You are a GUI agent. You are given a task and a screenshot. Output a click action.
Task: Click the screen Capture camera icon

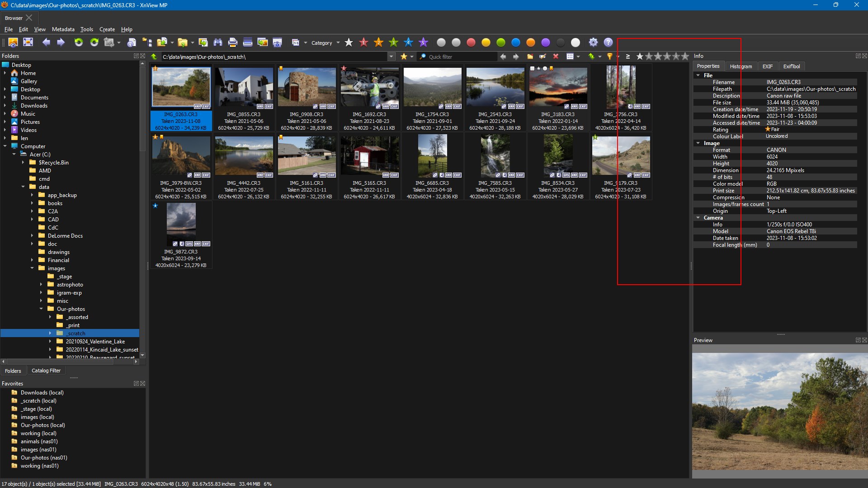click(x=278, y=42)
